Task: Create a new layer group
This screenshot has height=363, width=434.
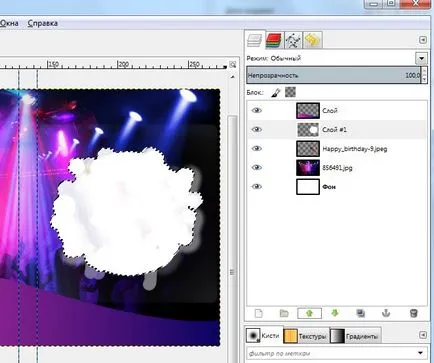Action: tap(284, 313)
